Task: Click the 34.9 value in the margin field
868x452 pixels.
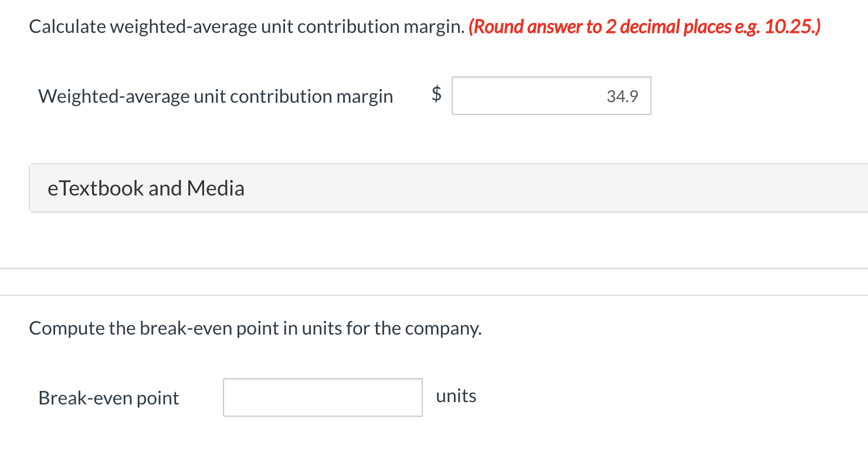Action: pyautogui.click(x=622, y=96)
